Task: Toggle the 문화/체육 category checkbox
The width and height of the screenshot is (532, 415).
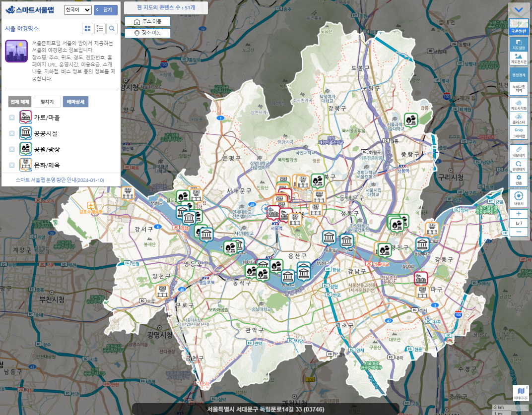Action: point(12,165)
